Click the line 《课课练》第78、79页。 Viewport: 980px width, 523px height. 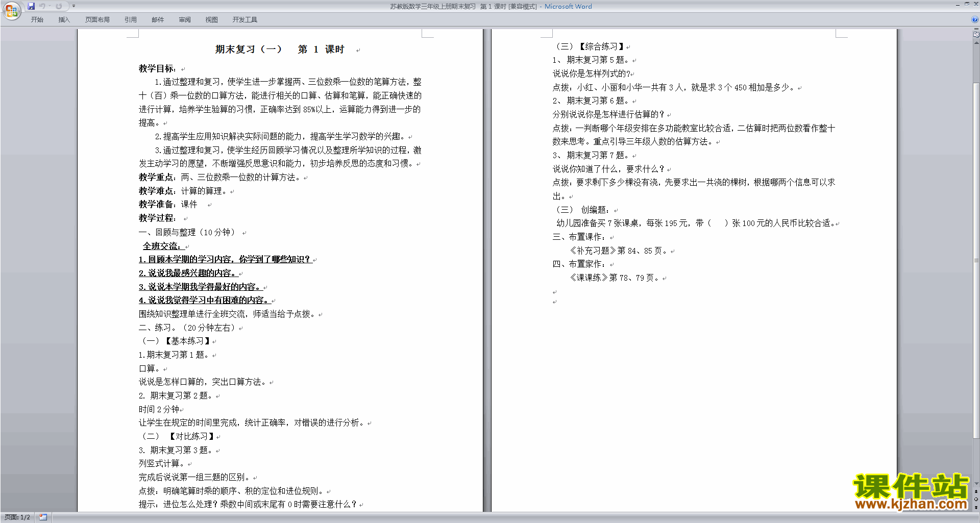(x=615, y=278)
